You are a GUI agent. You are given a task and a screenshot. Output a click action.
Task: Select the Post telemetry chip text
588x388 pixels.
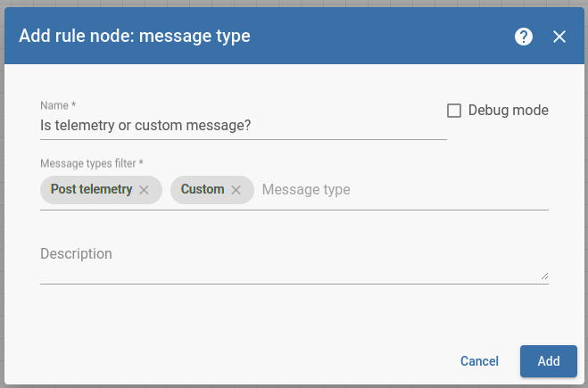tap(91, 190)
